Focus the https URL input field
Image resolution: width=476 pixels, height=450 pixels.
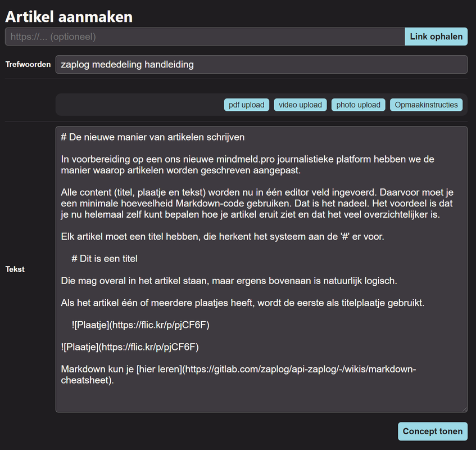[x=205, y=37]
